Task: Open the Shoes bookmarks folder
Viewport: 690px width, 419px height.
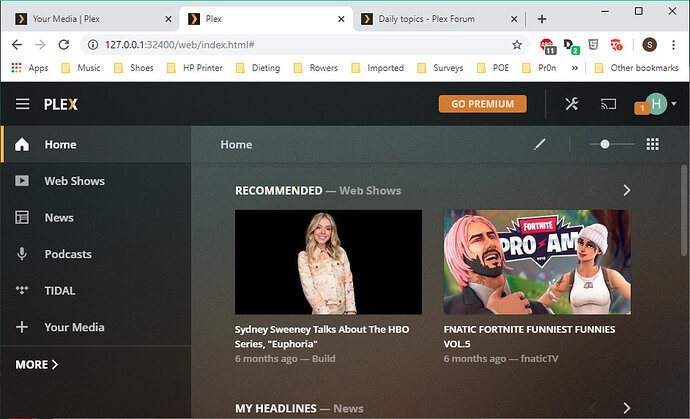Action: pyautogui.click(x=134, y=68)
